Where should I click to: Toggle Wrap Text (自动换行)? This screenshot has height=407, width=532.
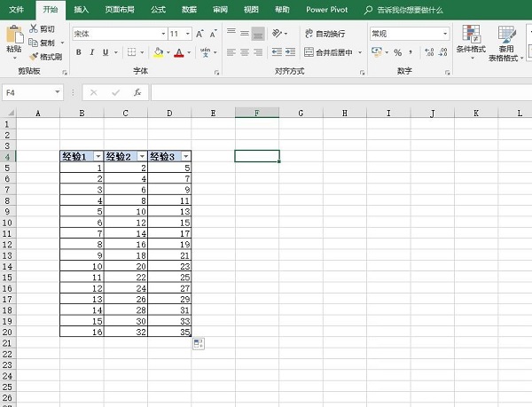pyautogui.click(x=325, y=34)
